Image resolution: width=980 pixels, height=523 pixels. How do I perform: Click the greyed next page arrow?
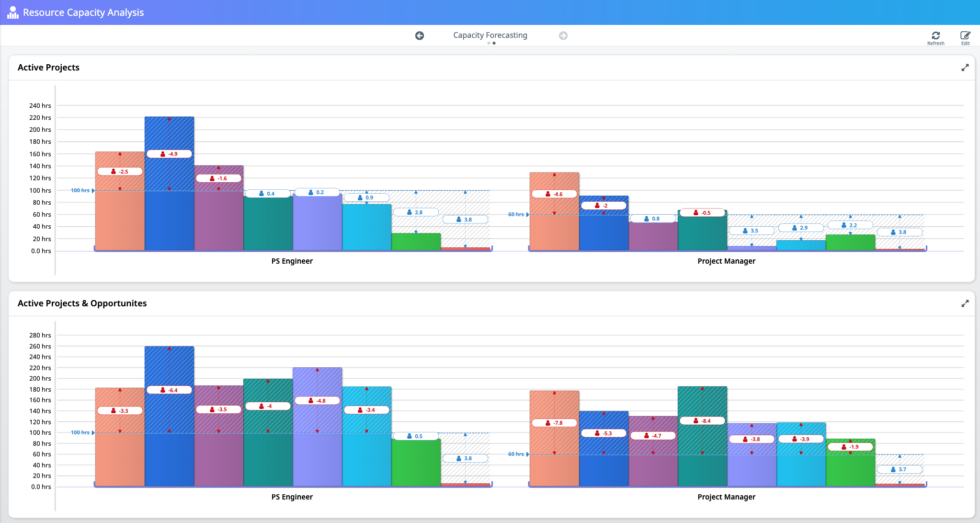point(563,35)
